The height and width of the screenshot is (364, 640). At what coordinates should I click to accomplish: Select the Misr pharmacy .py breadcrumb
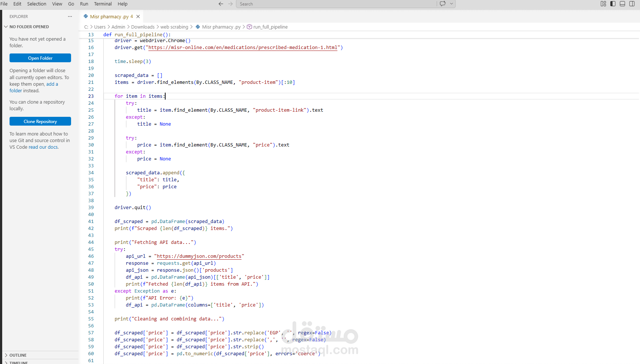point(221,27)
